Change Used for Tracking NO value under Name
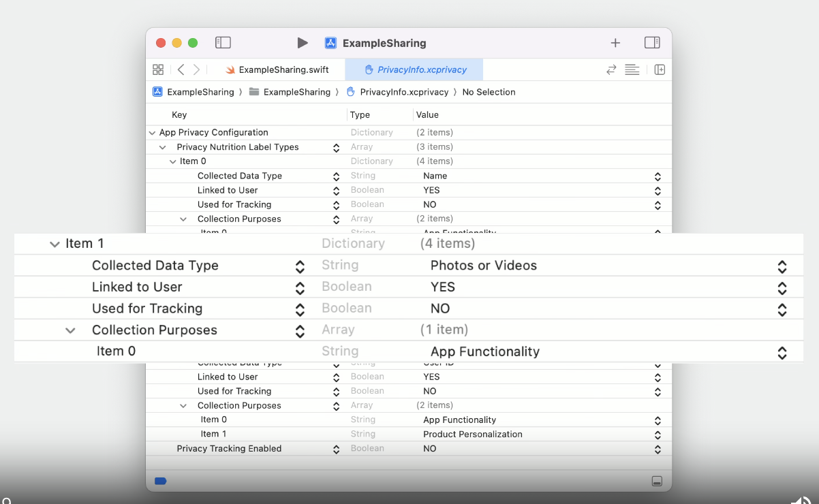Screen dimensions: 819x504 [658, 205]
